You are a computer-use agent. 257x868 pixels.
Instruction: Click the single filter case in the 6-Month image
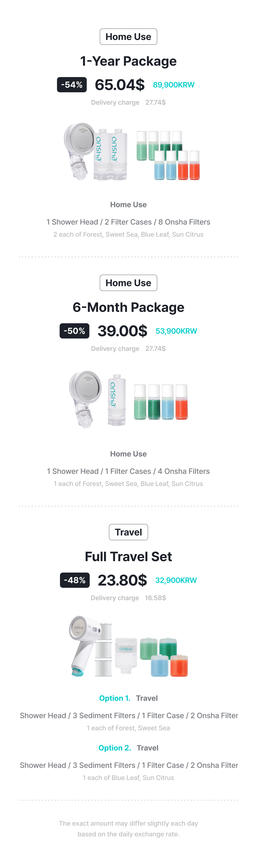(116, 399)
